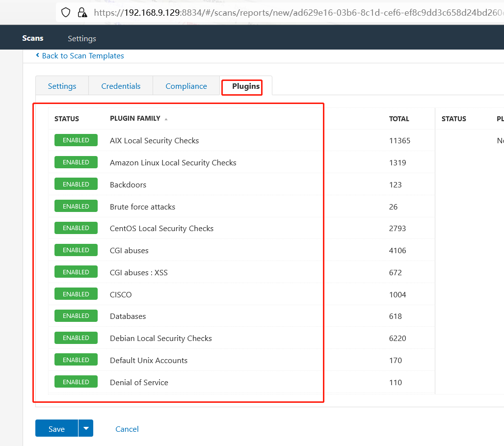Go back via Back to Scan Templates link

pos(83,56)
